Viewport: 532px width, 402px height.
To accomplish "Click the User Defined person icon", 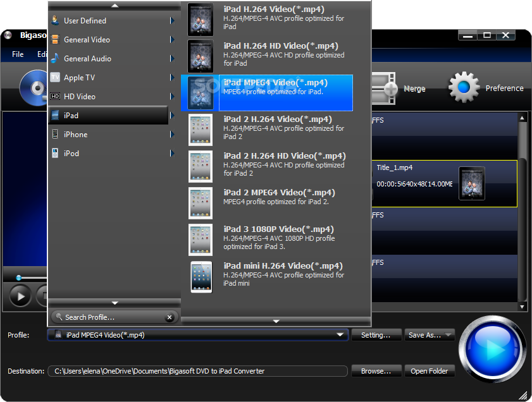I will pyautogui.click(x=55, y=20).
